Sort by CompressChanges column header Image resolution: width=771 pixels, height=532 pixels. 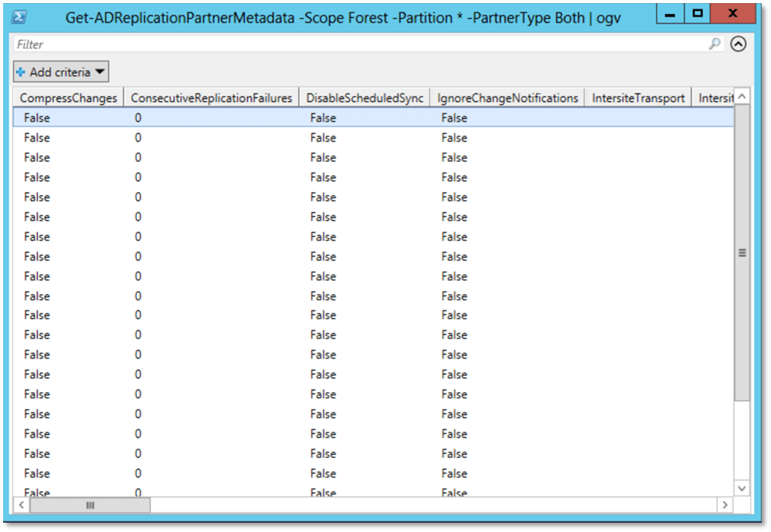pyautogui.click(x=68, y=98)
